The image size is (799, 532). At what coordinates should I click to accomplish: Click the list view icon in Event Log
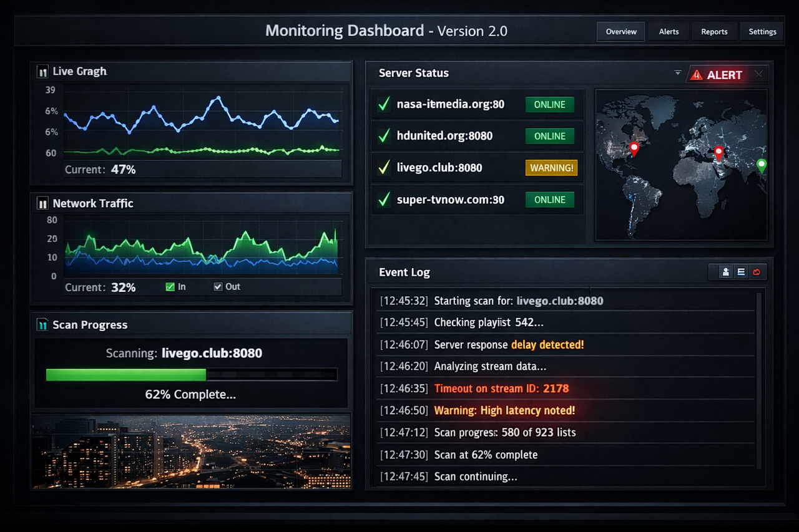[741, 272]
